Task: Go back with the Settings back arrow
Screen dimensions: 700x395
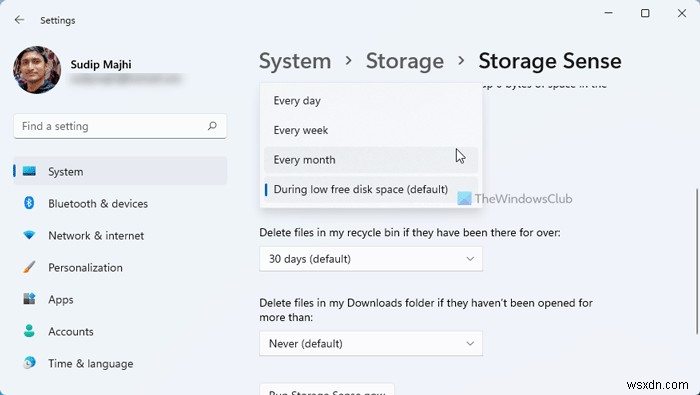Action: [x=19, y=20]
